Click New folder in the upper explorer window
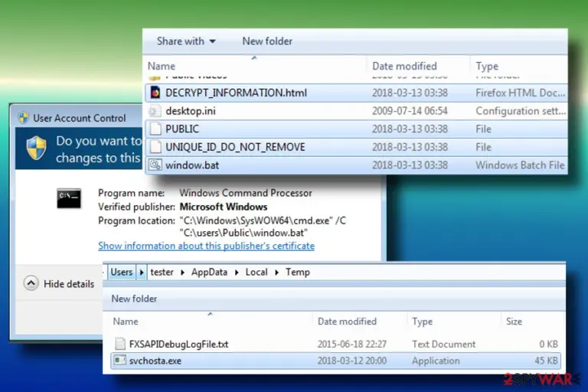The width and height of the screenshot is (588, 392). pos(267,41)
